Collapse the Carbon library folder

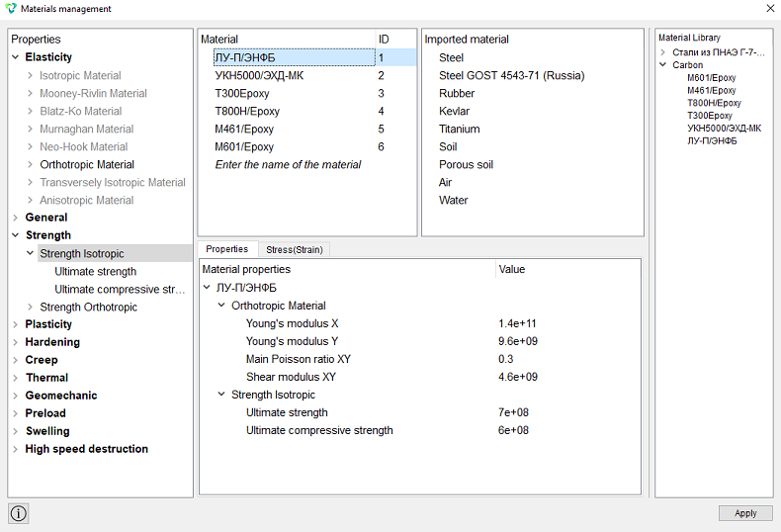tap(663, 64)
